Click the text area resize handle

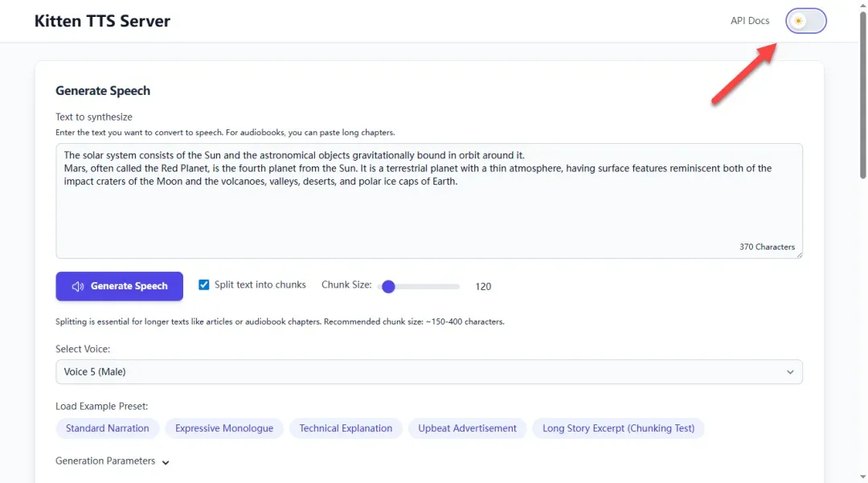(798, 255)
